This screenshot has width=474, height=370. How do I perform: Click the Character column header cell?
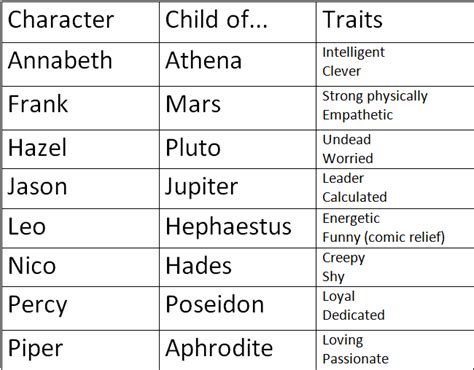pyautogui.click(x=81, y=22)
